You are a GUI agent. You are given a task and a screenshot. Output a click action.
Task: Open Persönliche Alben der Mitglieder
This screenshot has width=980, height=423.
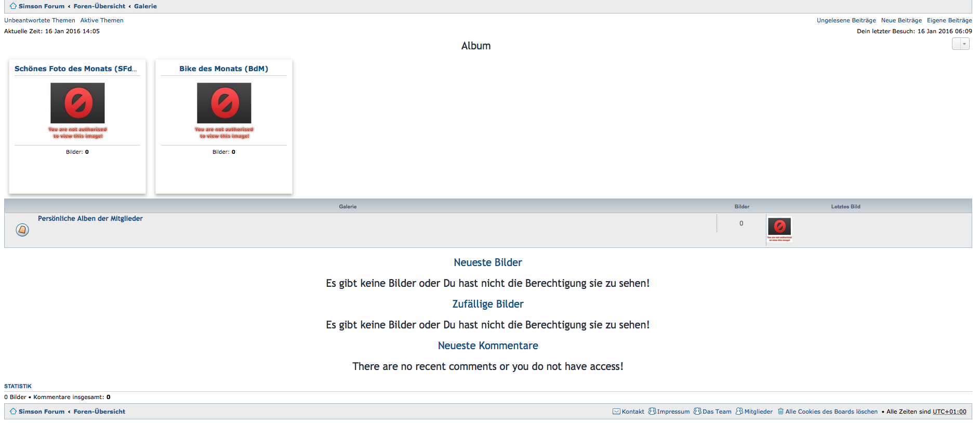(90, 219)
